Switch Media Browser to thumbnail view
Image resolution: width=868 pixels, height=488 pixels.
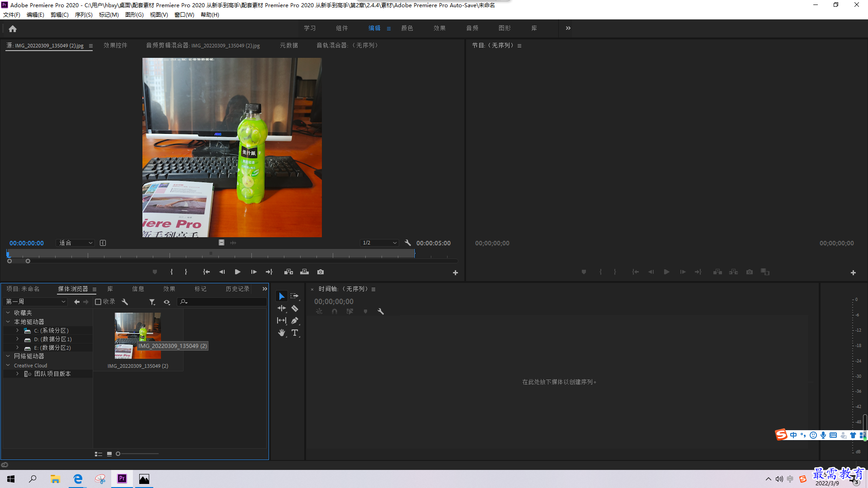tap(109, 454)
